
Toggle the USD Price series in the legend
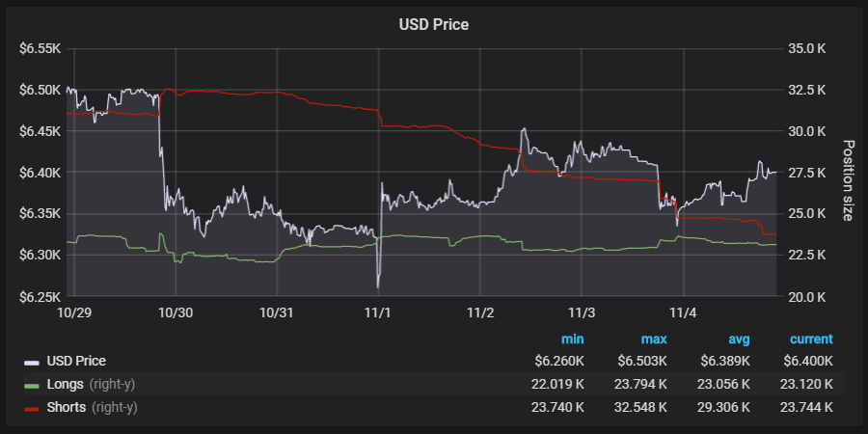[x=76, y=361]
